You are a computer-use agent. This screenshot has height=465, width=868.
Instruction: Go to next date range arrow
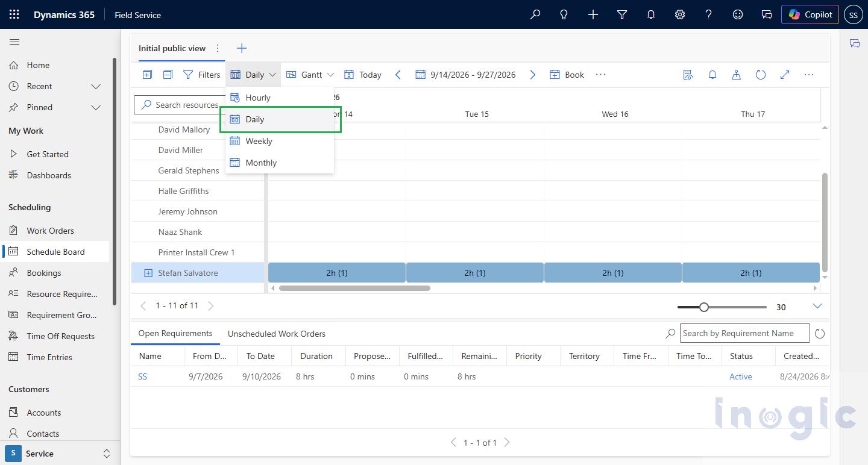tap(532, 75)
